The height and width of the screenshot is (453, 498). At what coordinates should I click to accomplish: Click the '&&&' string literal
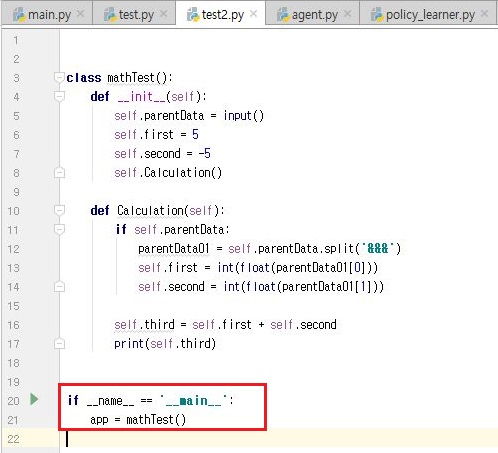click(378, 248)
